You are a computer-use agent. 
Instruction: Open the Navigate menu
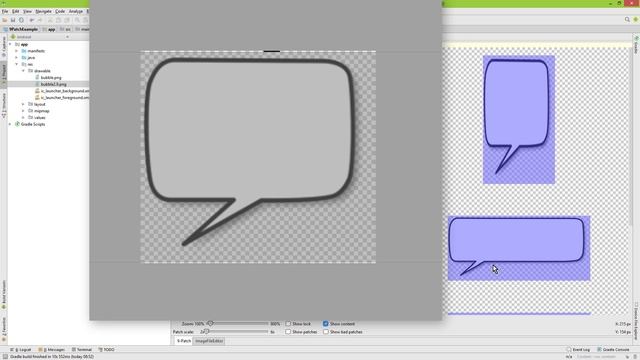tap(43, 11)
